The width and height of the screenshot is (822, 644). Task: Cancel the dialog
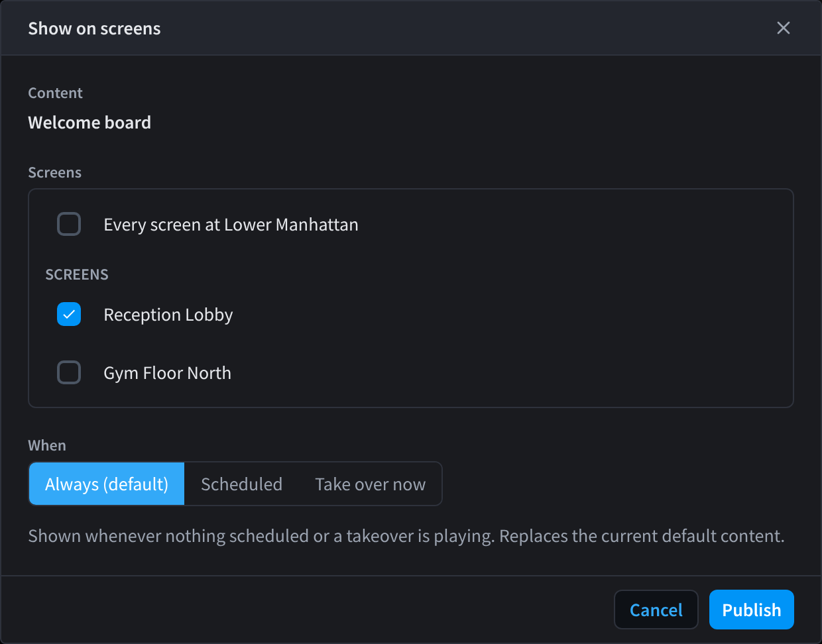[656, 610]
